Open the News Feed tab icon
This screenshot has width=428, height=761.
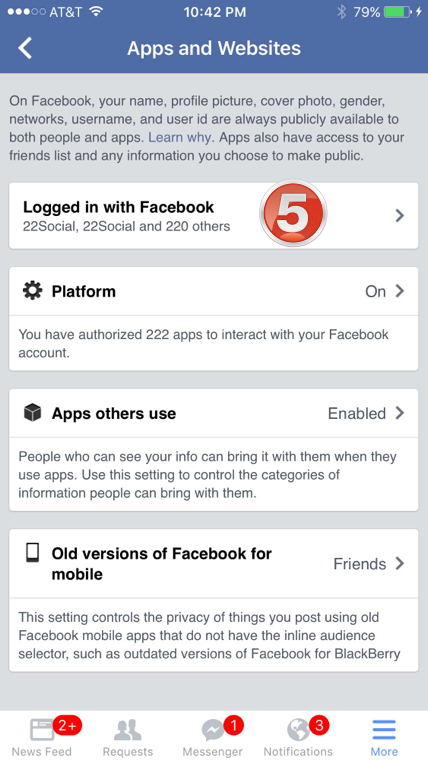pos(42,729)
